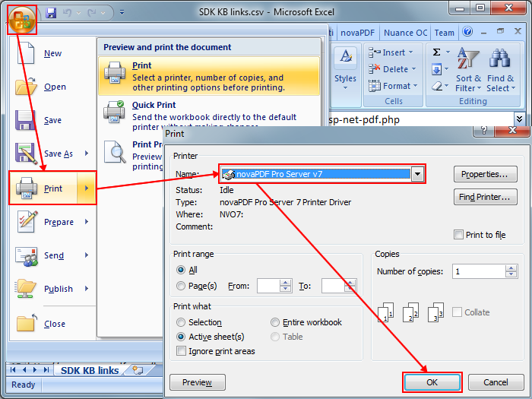
Task: Click Insert in the Cells group
Action: coord(391,52)
